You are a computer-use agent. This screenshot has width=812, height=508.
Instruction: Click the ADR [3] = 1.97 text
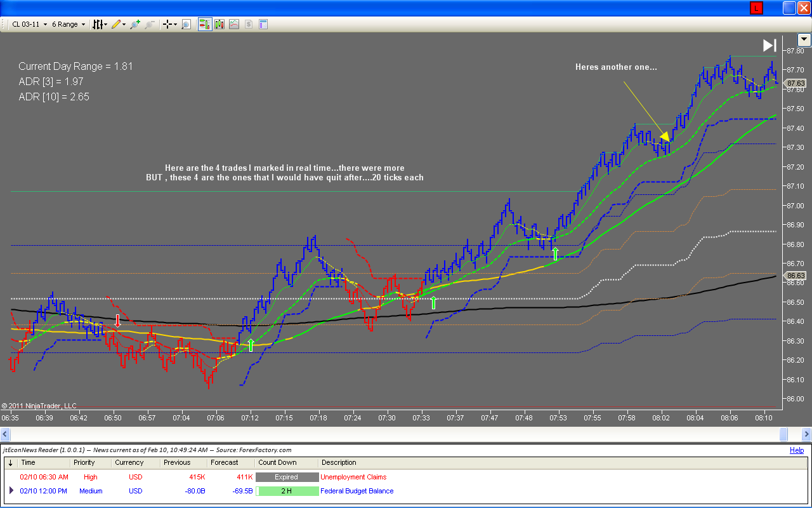click(51, 81)
